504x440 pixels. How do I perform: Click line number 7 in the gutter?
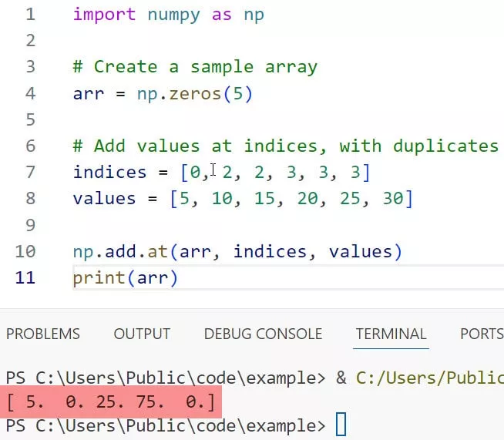coord(29,172)
